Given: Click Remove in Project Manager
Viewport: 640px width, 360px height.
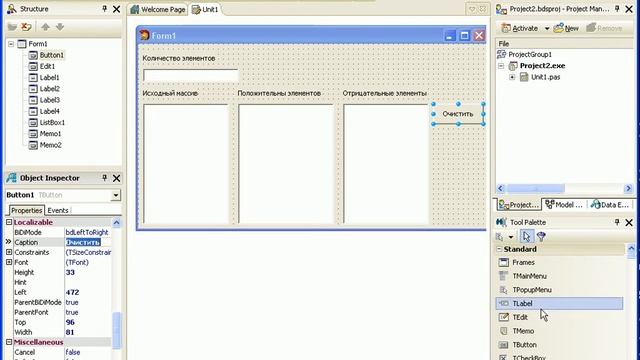Looking at the screenshot, I should (604, 28).
